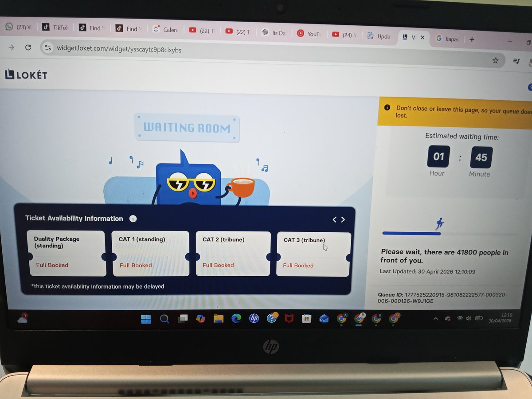532x399 pixels.
Task: Open the Windows Start menu
Action: 145,319
